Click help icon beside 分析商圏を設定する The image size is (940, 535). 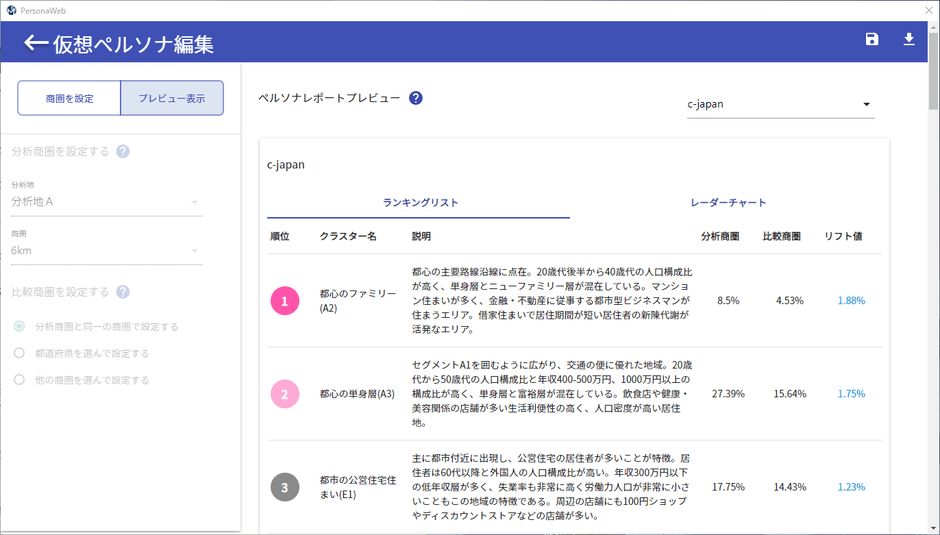click(123, 151)
